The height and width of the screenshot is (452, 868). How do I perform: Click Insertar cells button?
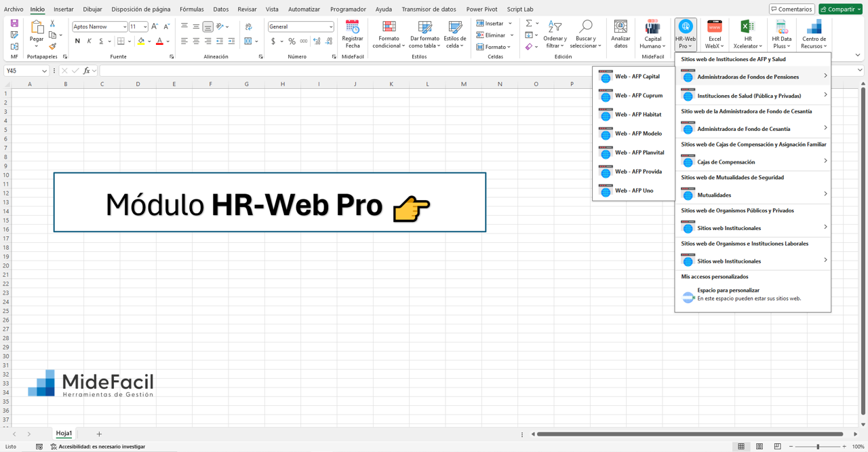pos(494,23)
